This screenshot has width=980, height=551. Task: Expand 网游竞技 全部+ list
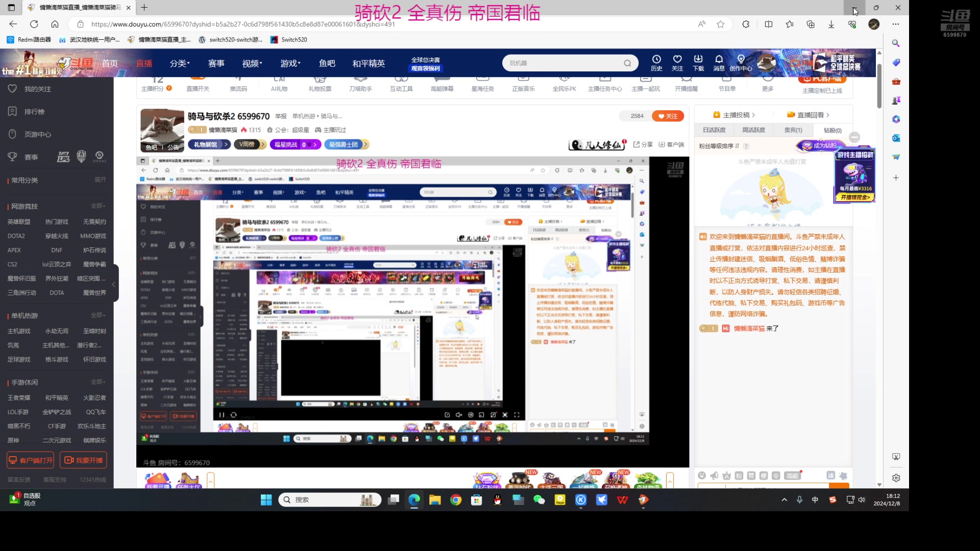click(98, 206)
